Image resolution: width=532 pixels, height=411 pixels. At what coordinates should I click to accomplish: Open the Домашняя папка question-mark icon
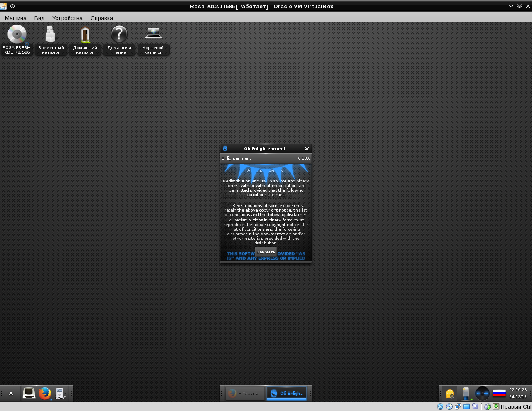click(x=119, y=34)
